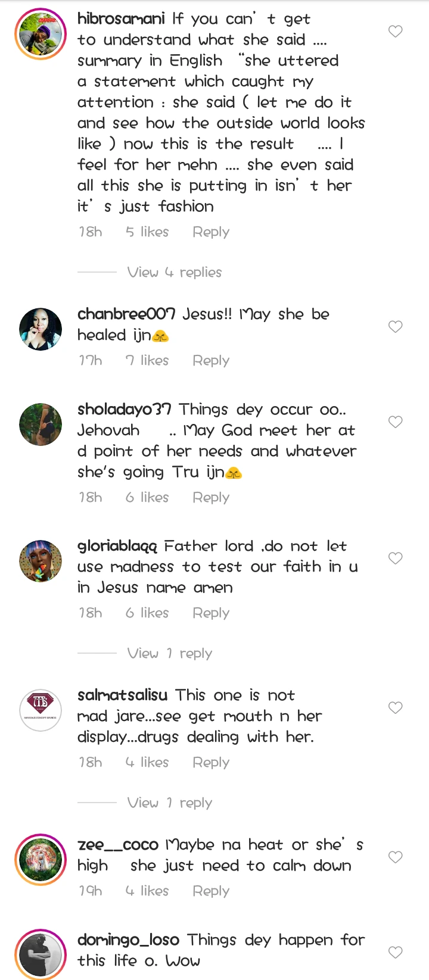Image resolution: width=429 pixels, height=980 pixels.
Task: Expand the 4 replies under hibrosamani's comment
Action: point(174,273)
